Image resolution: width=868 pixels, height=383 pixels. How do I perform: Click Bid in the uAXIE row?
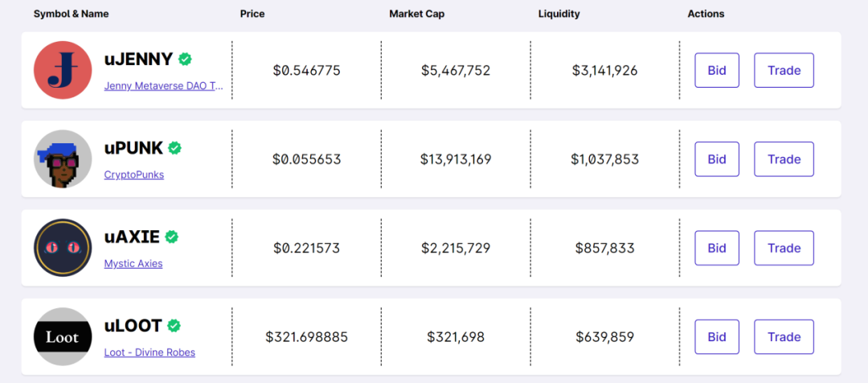(717, 248)
